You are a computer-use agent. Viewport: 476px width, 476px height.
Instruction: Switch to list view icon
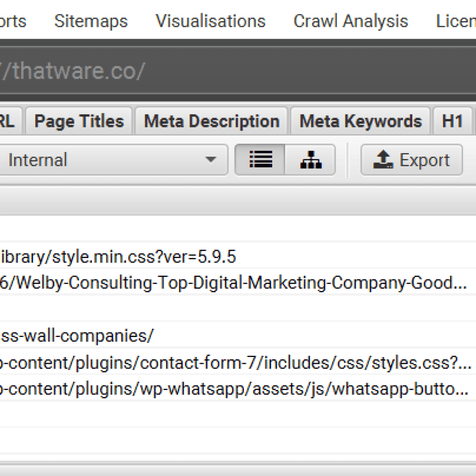(260, 160)
